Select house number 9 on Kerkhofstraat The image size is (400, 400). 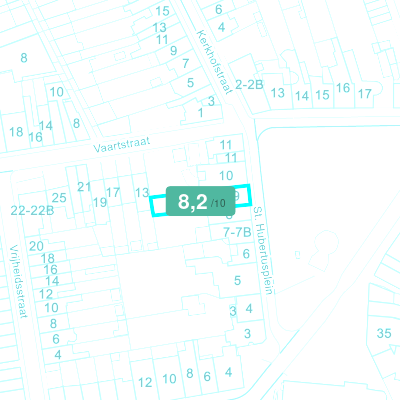173,51
